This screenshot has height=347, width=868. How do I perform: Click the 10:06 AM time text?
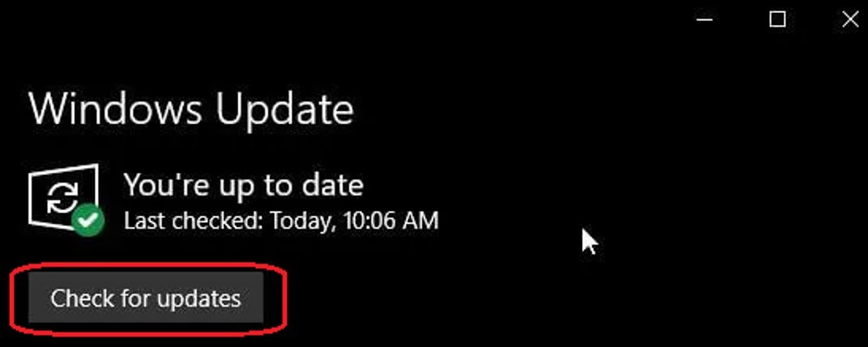pos(391,221)
